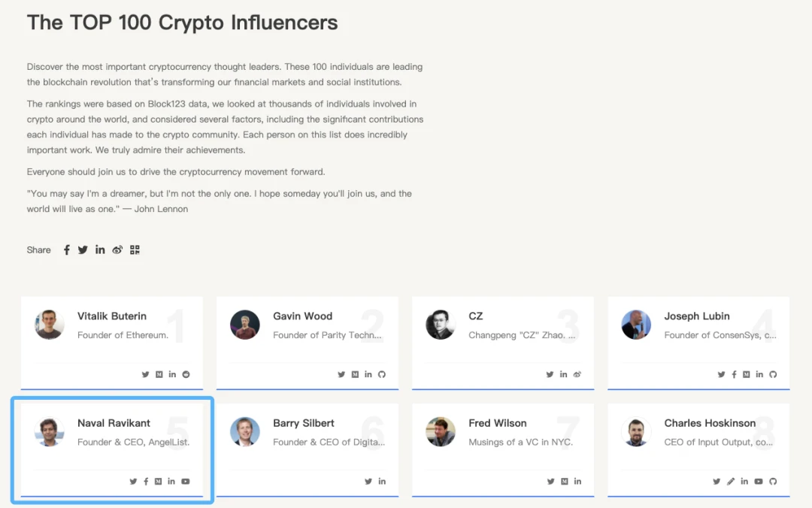Open Fred Wilson's Twitter icon
This screenshot has height=508, width=812.
550,482
